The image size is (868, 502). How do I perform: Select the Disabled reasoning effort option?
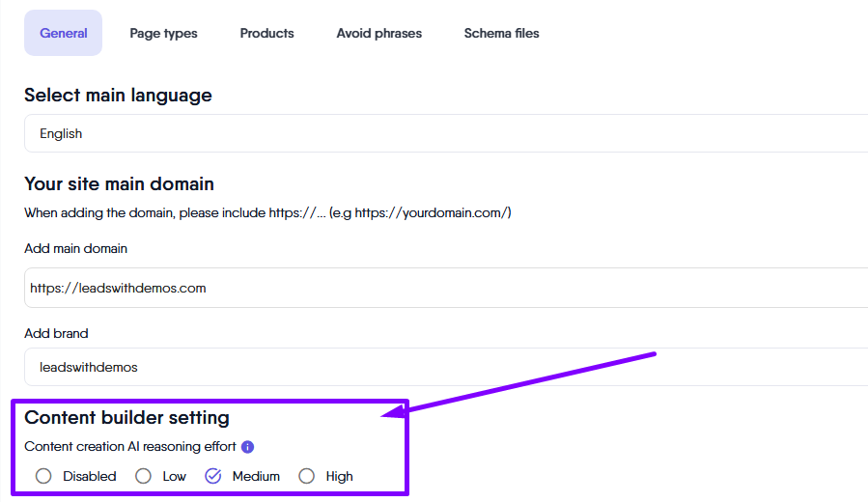43,476
